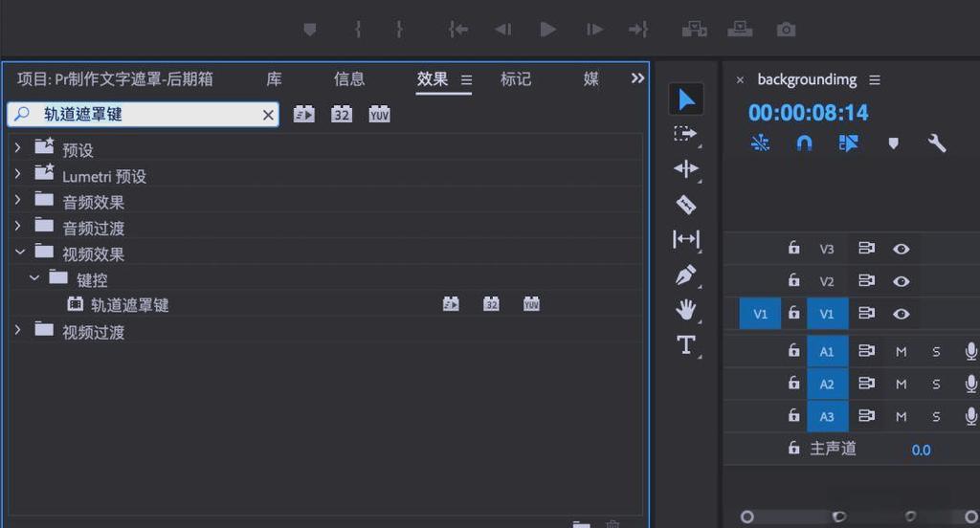This screenshot has height=528, width=980.
Task: Toggle sync lock on A2
Action: pyautogui.click(x=866, y=383)
